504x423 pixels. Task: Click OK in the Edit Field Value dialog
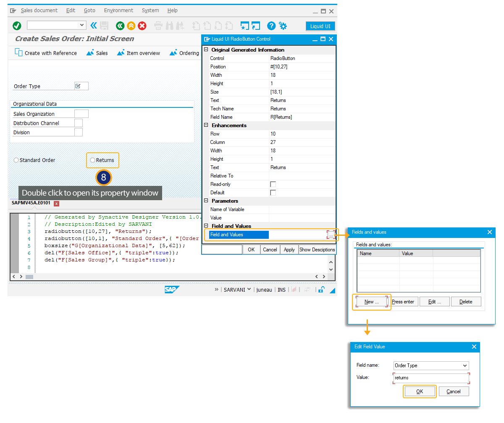pyautogui.click(x=420, y=392)
